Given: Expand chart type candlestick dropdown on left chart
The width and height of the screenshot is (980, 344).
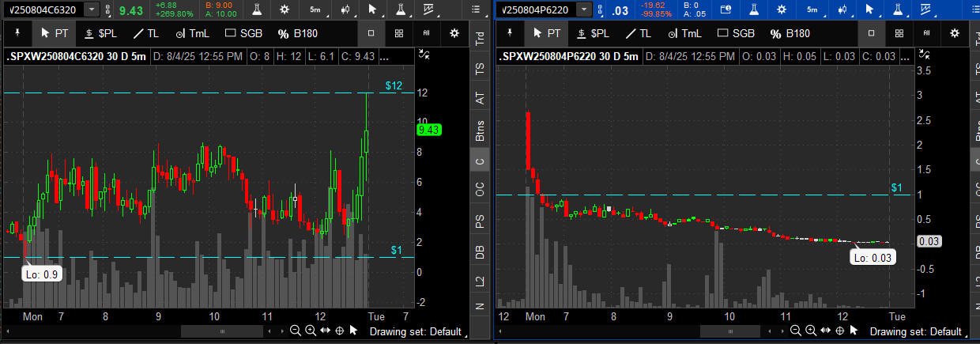Looking at the screenshot, I should (x=345, y=9).
